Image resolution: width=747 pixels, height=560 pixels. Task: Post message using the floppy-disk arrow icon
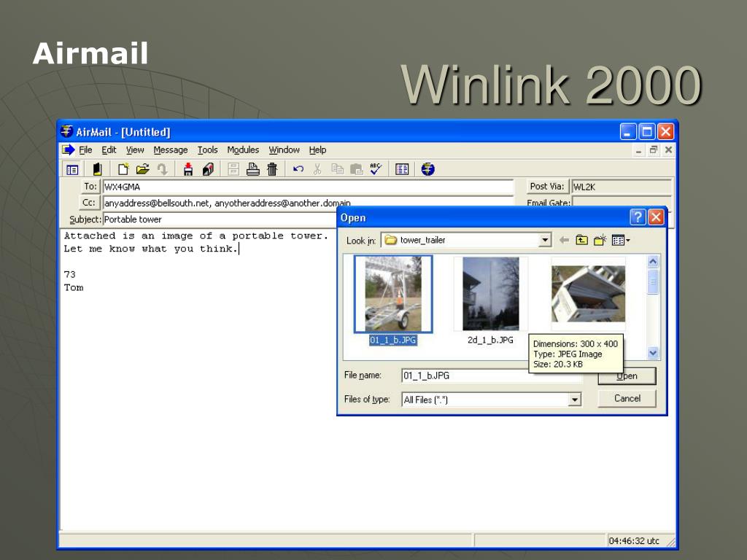188,169
